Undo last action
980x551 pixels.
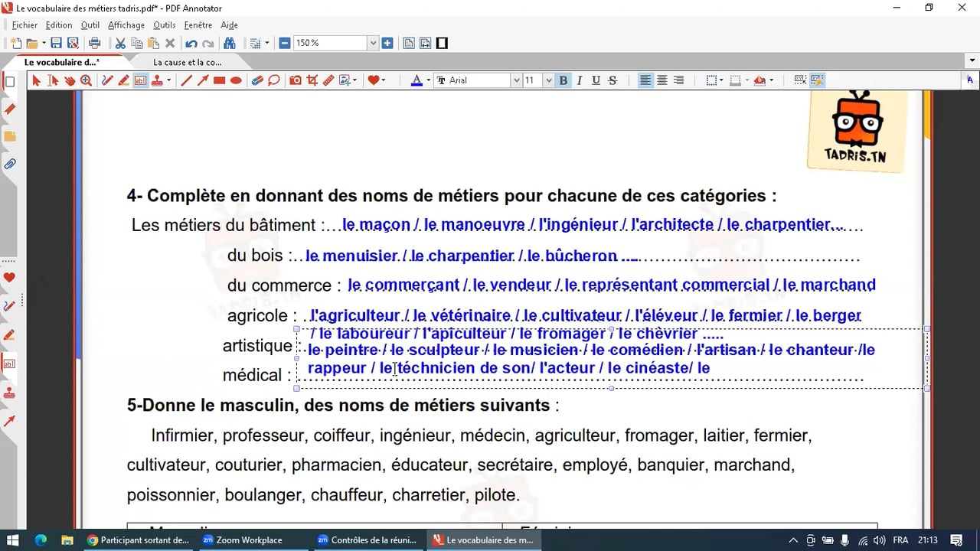click(191, 44)
